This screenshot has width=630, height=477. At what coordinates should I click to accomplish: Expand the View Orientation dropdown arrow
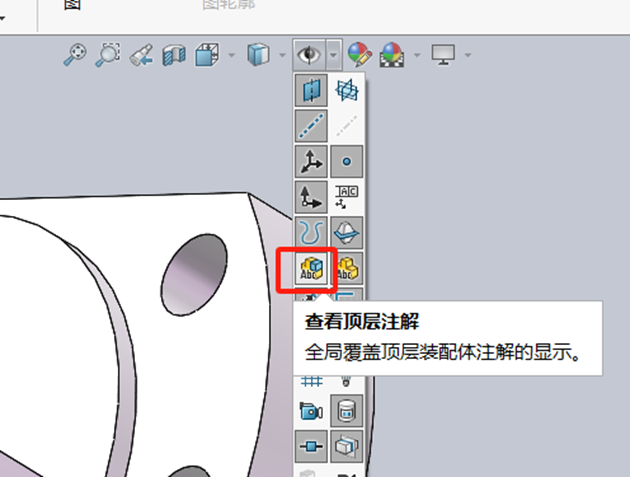[231, 55]
